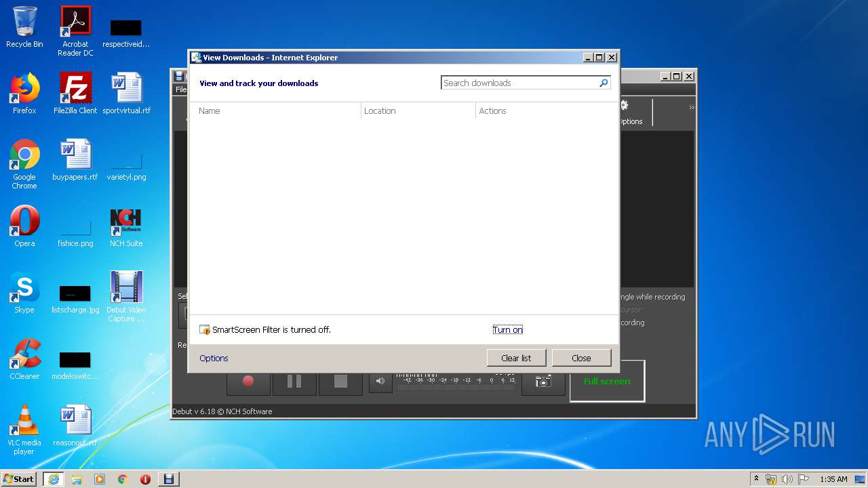
Task: Click the Action Center flag tray icon
Action: click(x=803, y=479)
